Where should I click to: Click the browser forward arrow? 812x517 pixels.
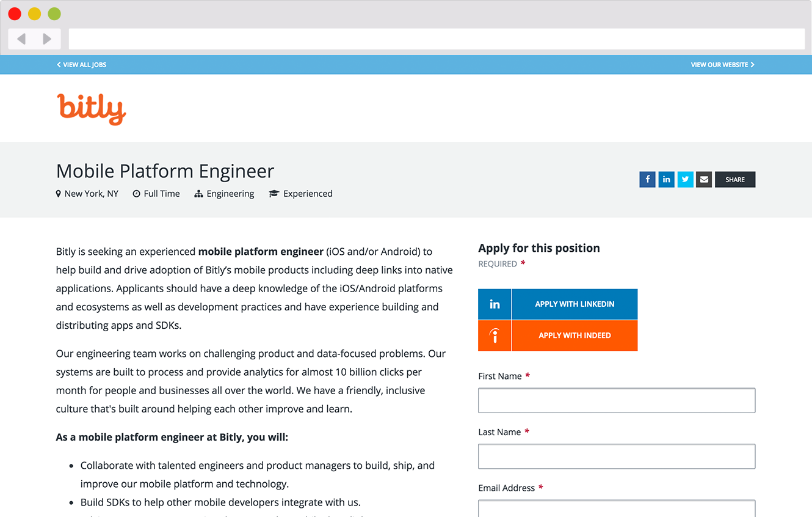[x=47, y=39]
